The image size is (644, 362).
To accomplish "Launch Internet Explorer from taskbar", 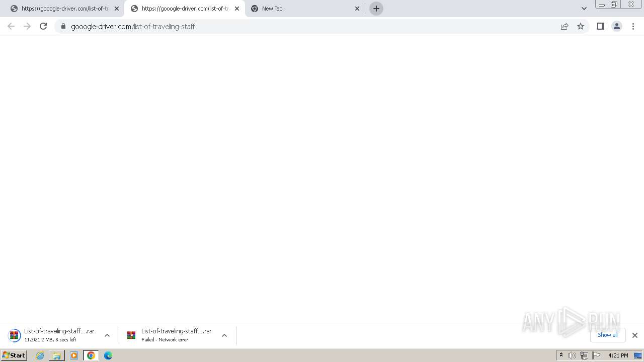I will (x=40, y=355).
